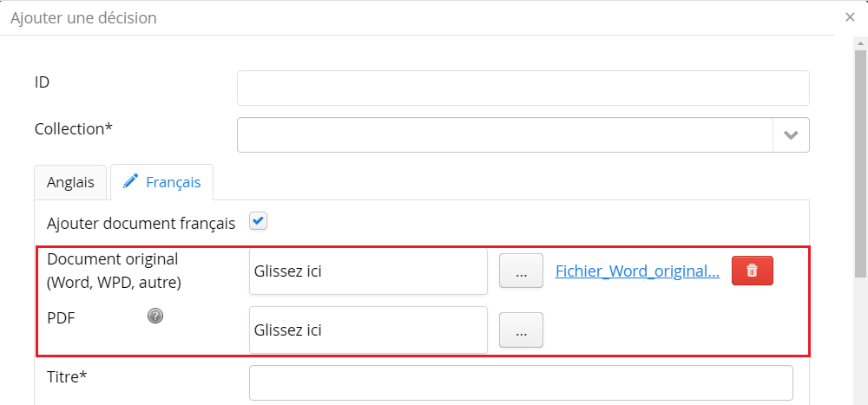Click the pencil icon on Français tab
The height and width of the screenshot is (405, 868).
tap(131, 181)
